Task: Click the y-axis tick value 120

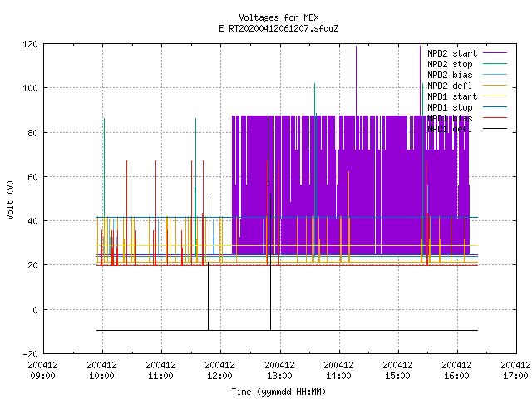Action: click(x=30, y=44)
